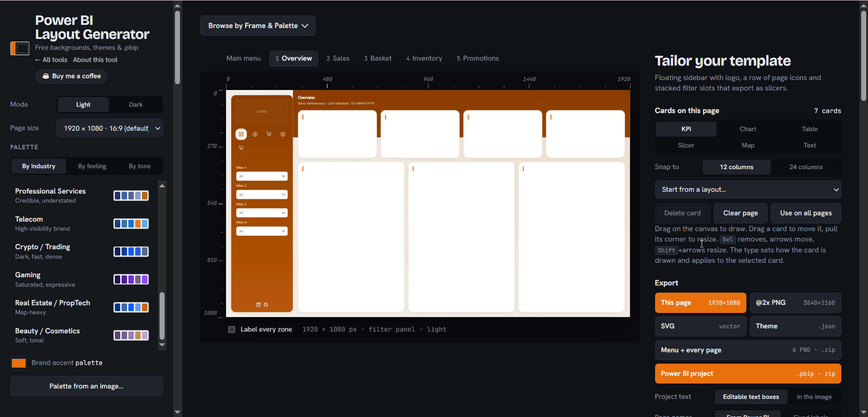Choose In the image for project text
Image resolution: width=868 pixels, height=417 pixels.
coord(814,397)
